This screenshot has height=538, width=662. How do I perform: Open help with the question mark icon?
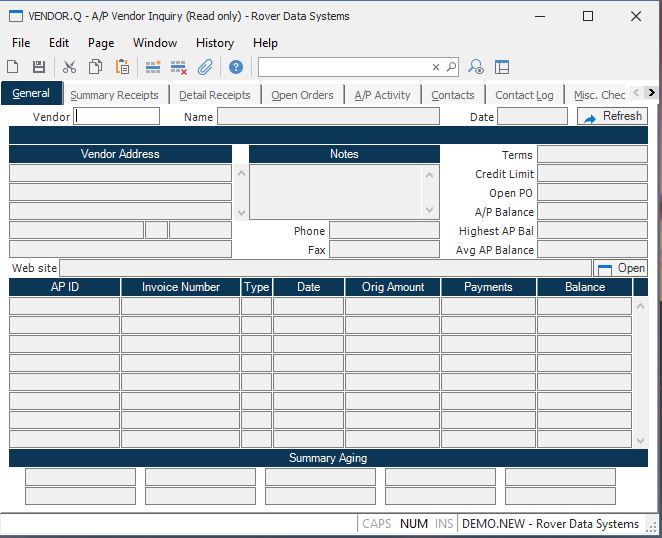[x=236, y=67]
